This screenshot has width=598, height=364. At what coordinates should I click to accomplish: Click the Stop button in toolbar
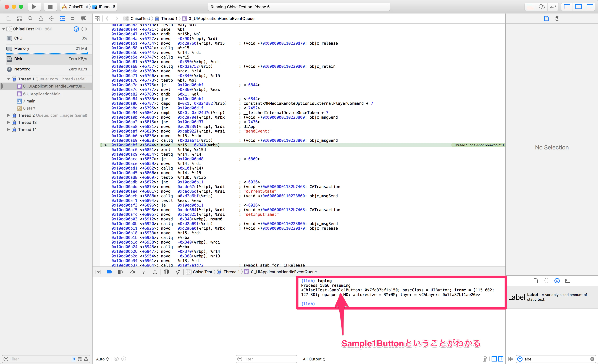pos(50,7)
